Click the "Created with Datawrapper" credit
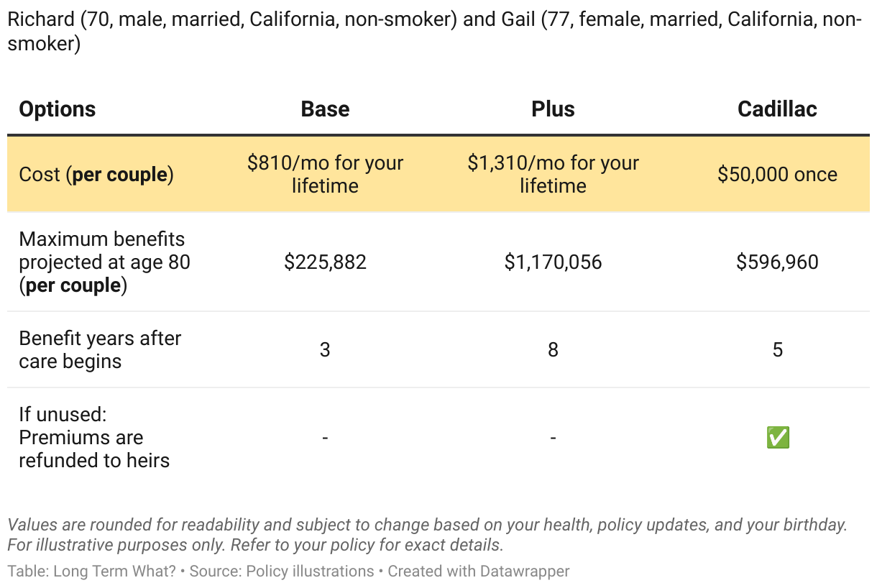 [x=479, y=571]
